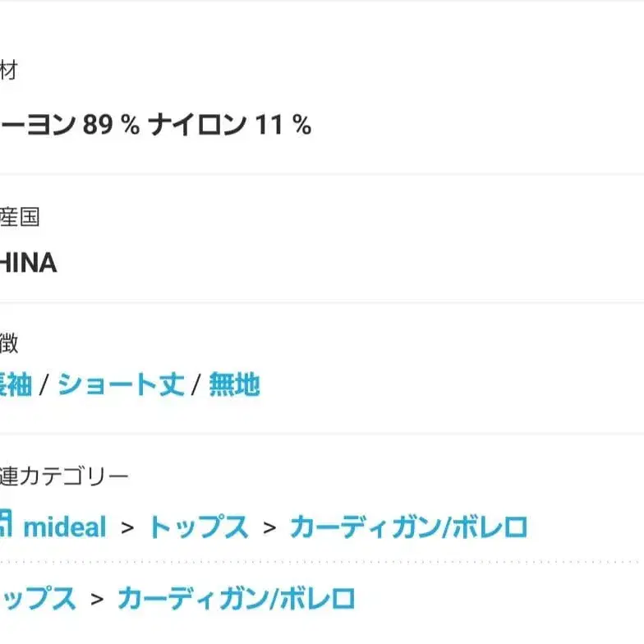Click the CHINA country of origin text
Viewport: 644px width, 644px height.
27,263
